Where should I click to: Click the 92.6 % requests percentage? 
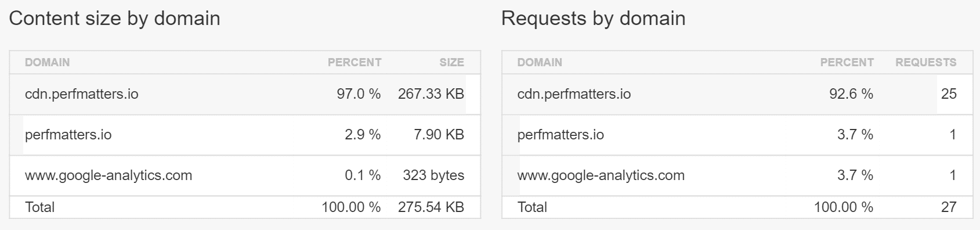click(x=851, y=94)
